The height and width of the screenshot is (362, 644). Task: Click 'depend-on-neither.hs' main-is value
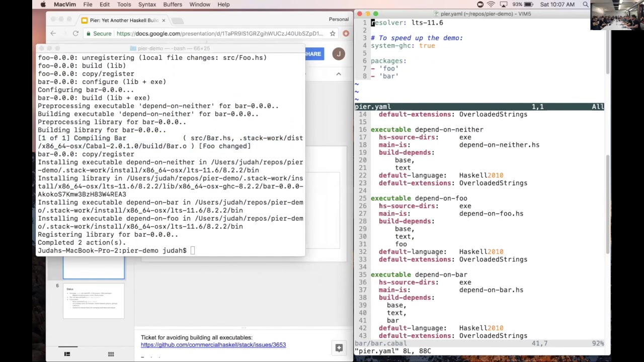(499, 145)
